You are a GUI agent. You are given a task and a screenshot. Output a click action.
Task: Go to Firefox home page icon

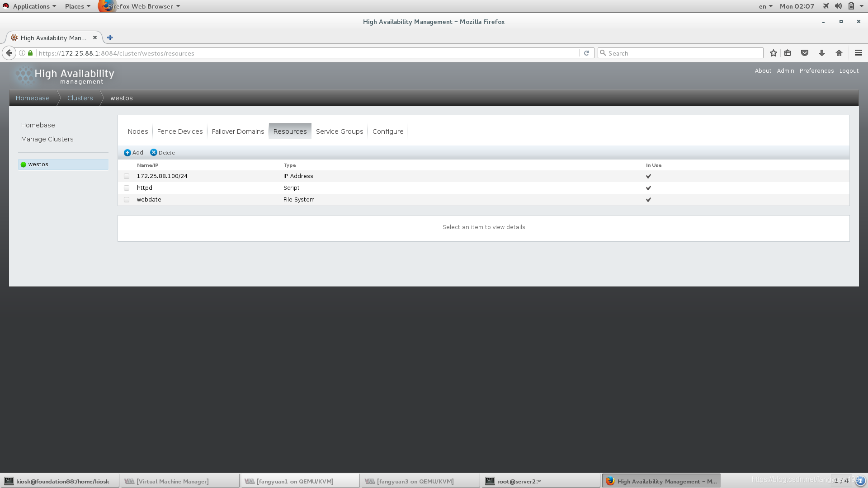click(x=839, y=53)
